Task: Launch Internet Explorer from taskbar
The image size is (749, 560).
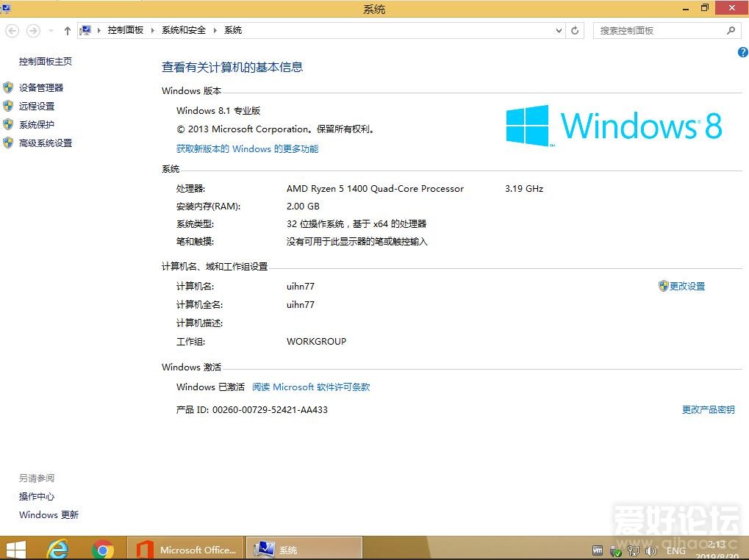Action: (58, 549)
